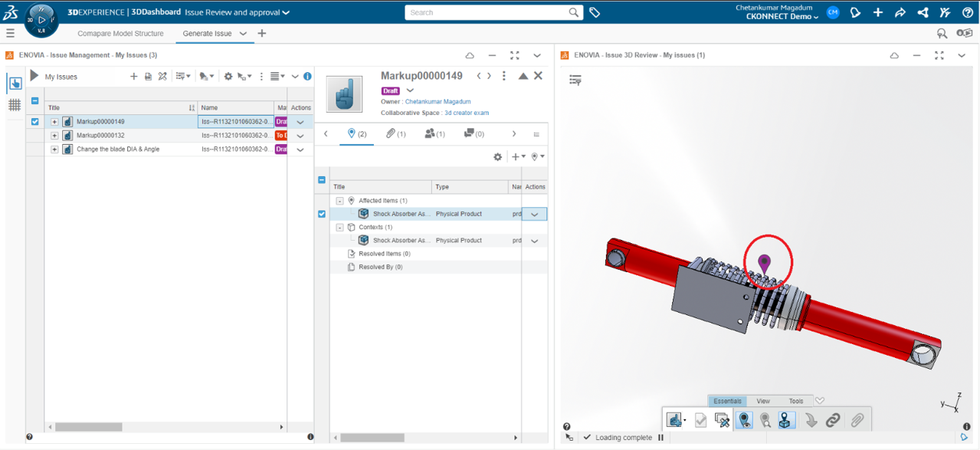Select the Essentials action bar tab
The width and height of the screenshot is (980, 450).
(727, 401)
